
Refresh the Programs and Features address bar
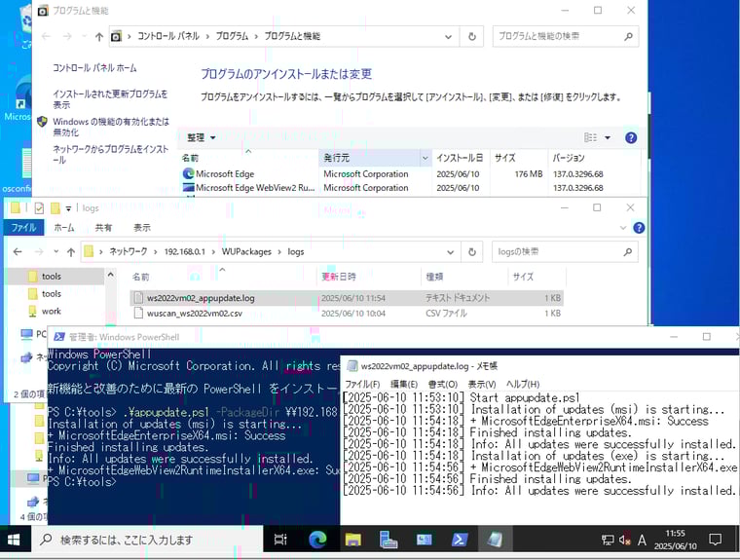click(x=472, y=36)
